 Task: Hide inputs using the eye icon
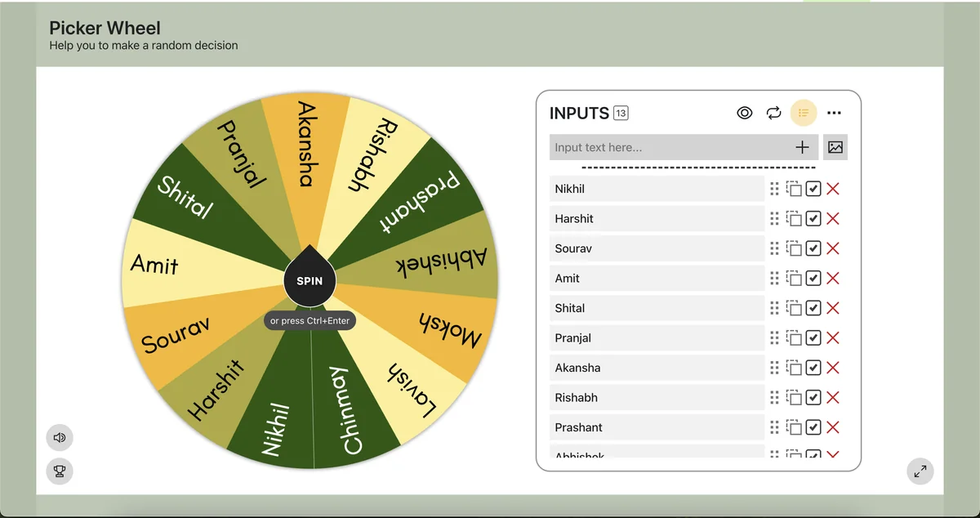coord(745,113)
